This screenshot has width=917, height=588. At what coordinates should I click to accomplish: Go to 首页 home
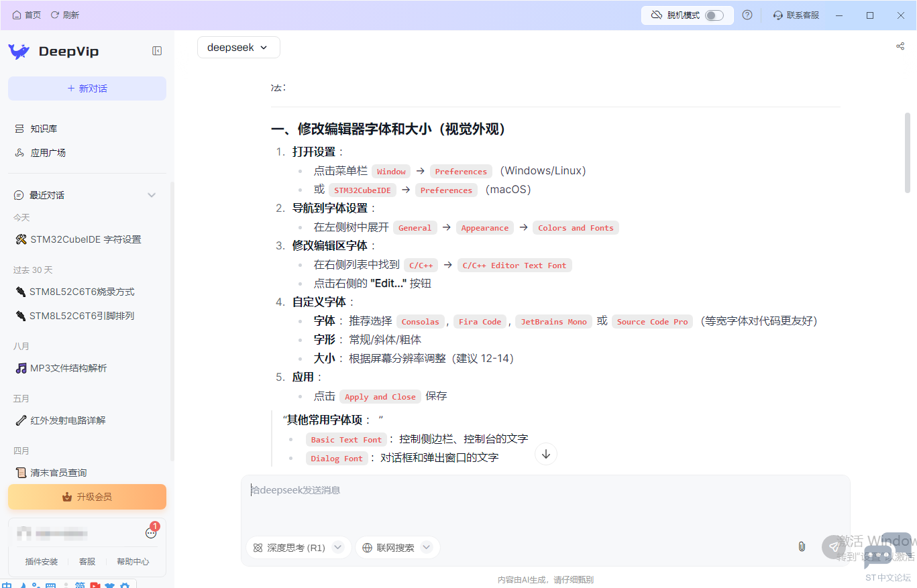[27, 15]
